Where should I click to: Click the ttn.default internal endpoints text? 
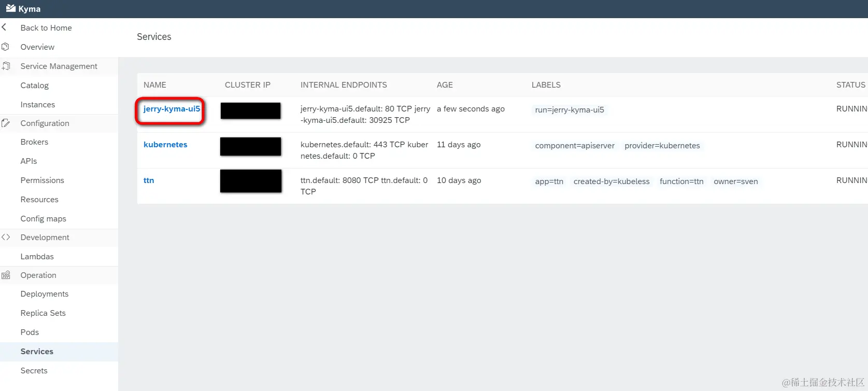pos(364,186)
